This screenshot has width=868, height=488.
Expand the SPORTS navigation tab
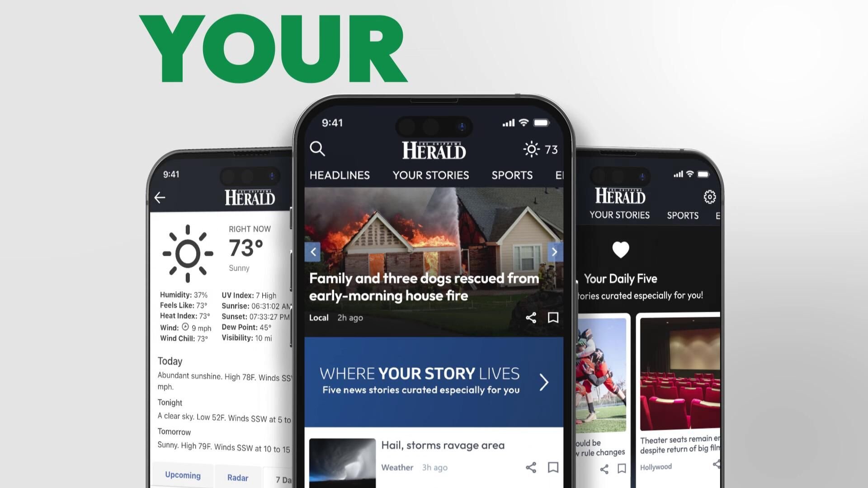pos(511,175)
